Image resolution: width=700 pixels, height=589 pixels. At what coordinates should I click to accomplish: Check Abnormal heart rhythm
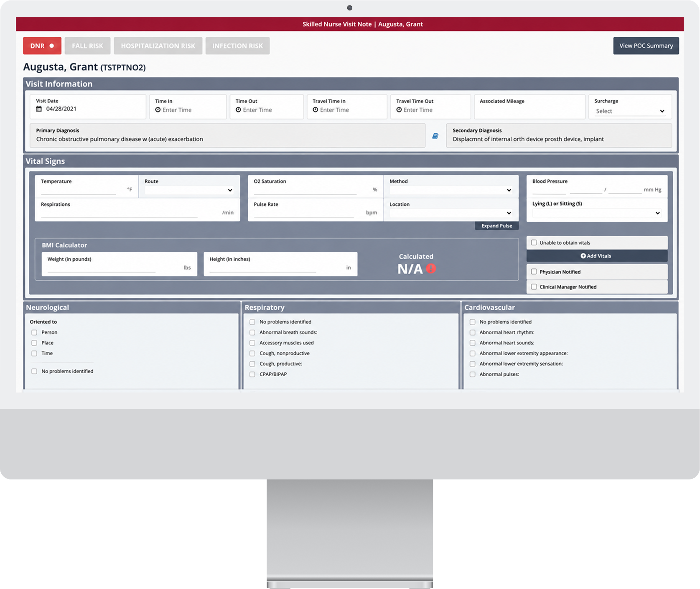click(x=473, y=332)
